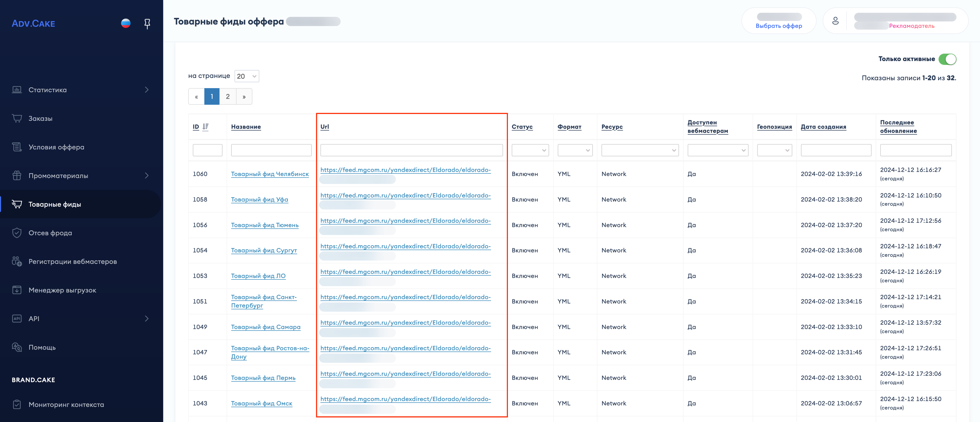Viewport: 980px width, 422px height.
Task: Click the Помощь help icon
Action: tap(17, 347)
